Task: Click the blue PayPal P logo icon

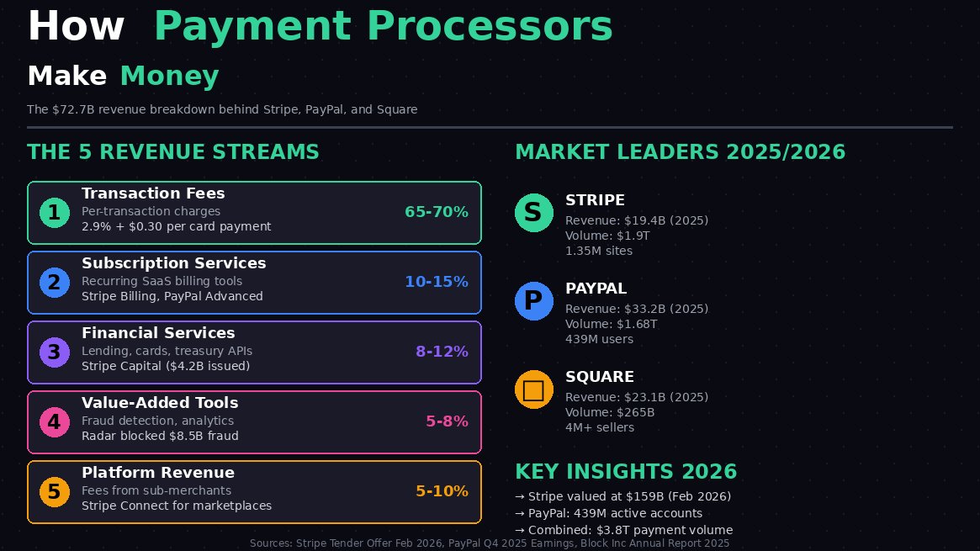Action: coord(534,301)
